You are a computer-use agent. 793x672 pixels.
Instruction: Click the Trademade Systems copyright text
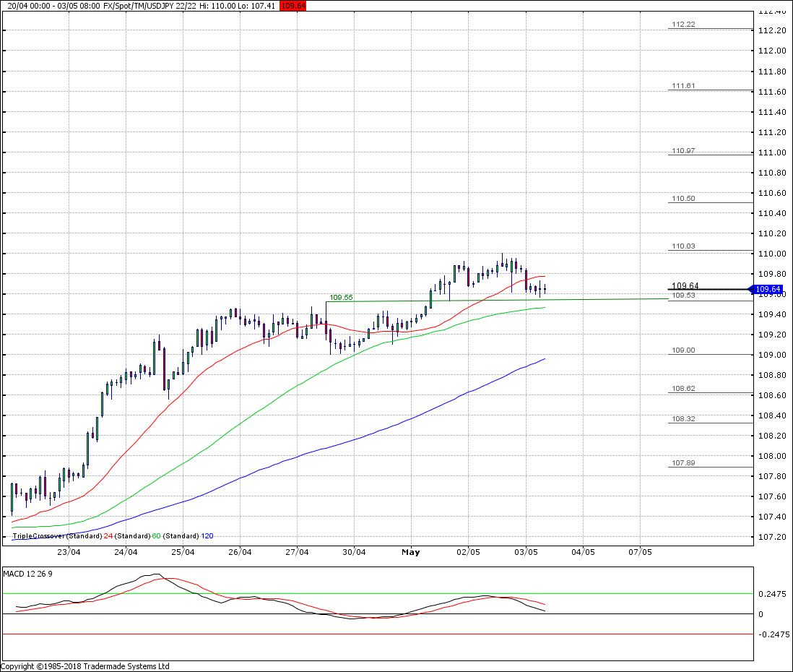point(84,666)
